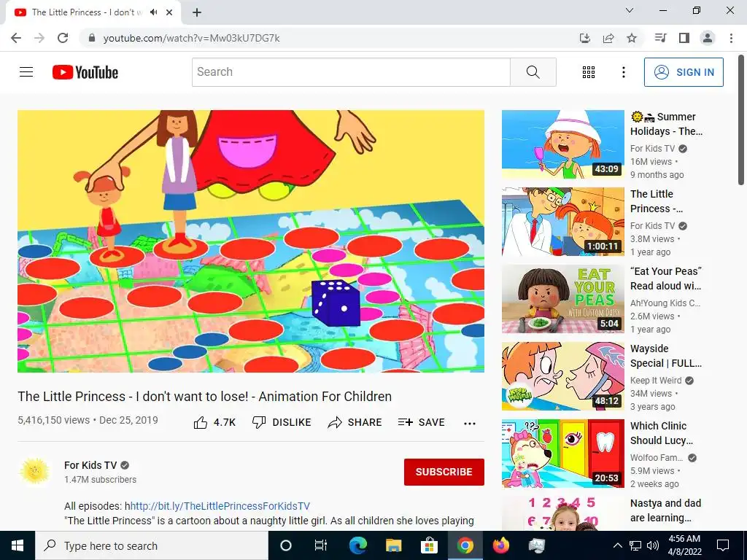Open Summer Holidays video thumbnail
Image resolution: width=747 pixels, height=560 pixels.
click(562, 144)
